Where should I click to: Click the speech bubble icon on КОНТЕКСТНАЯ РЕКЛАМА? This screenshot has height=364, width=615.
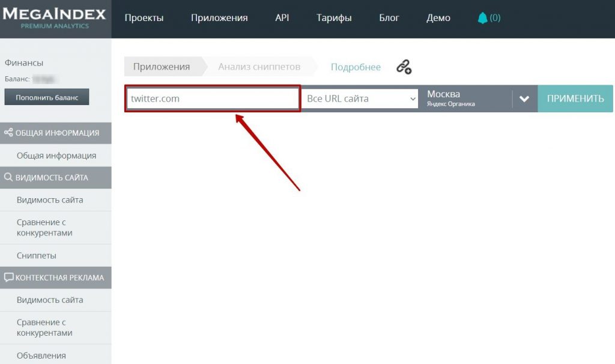click(8, 278)
